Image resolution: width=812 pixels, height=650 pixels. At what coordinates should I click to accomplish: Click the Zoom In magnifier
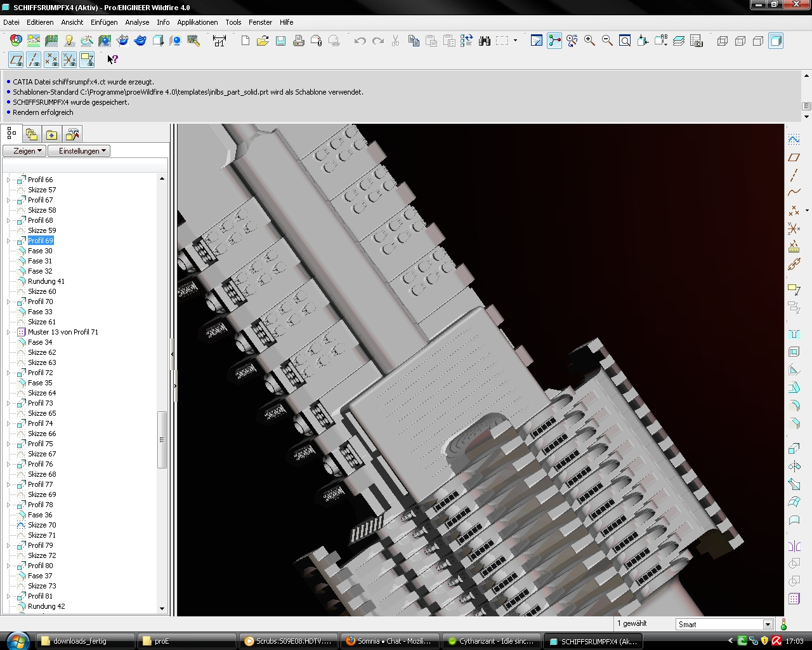589,41
